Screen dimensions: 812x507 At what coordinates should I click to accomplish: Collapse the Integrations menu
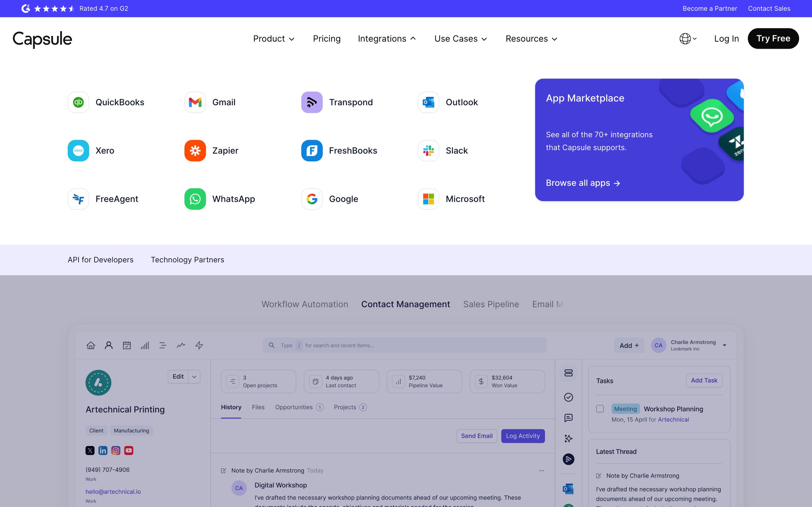point(387,39)
